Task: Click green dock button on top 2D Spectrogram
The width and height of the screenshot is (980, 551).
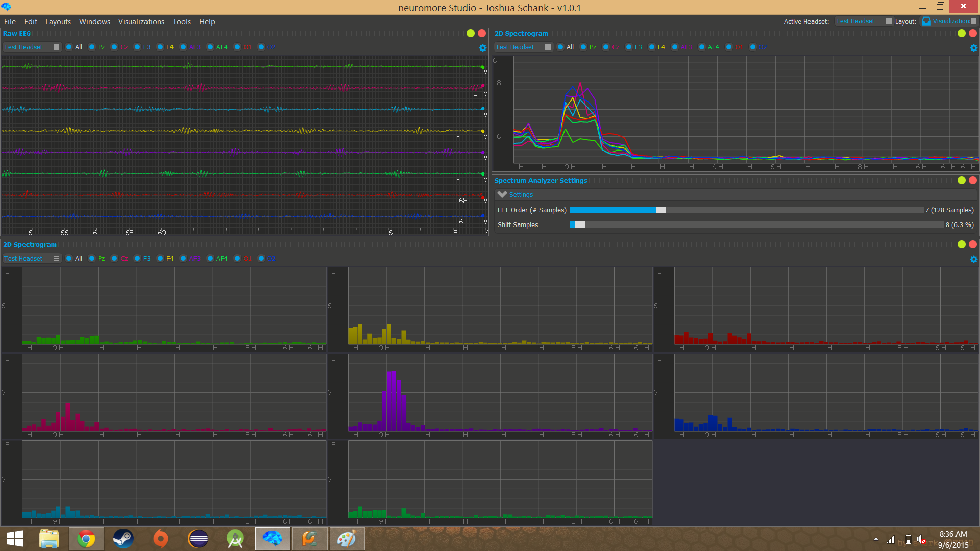Action: point(962,33)
